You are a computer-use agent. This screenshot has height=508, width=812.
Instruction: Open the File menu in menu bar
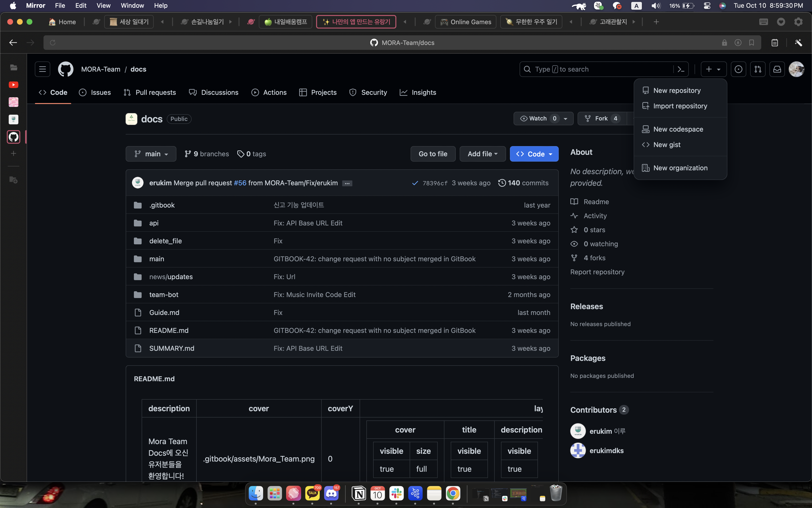click(x=60, y=5)
